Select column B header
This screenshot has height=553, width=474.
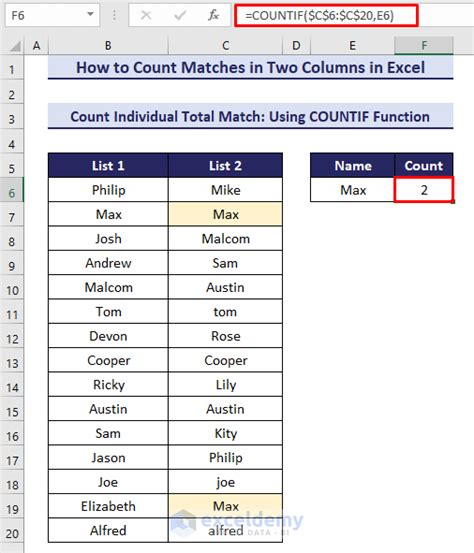[108, 45]
